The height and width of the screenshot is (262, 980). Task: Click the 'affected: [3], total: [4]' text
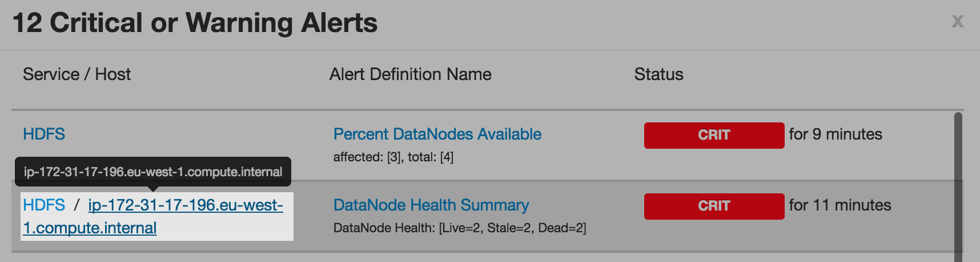393,157
